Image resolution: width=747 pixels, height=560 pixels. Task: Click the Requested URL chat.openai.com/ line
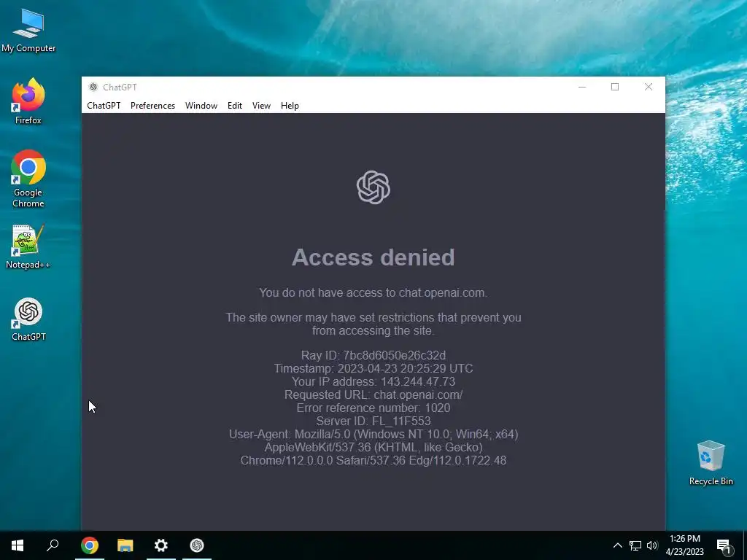[373, 394]
